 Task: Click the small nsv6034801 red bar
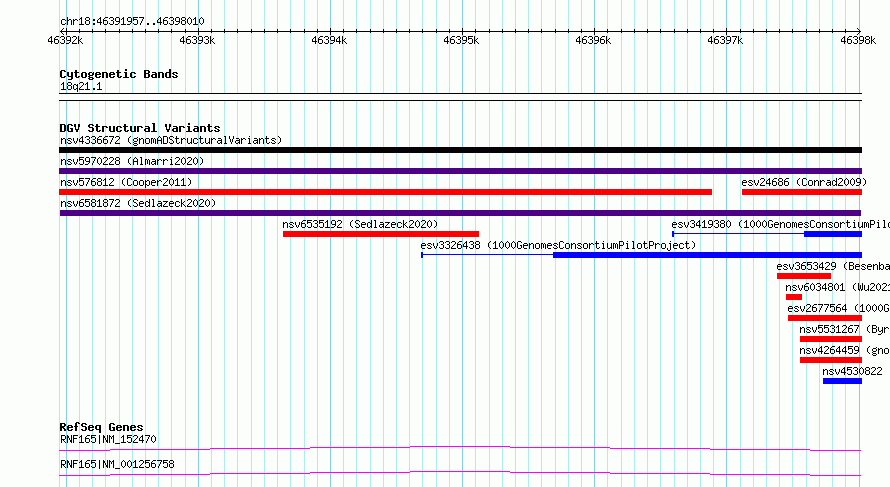(x=794, y=297)
